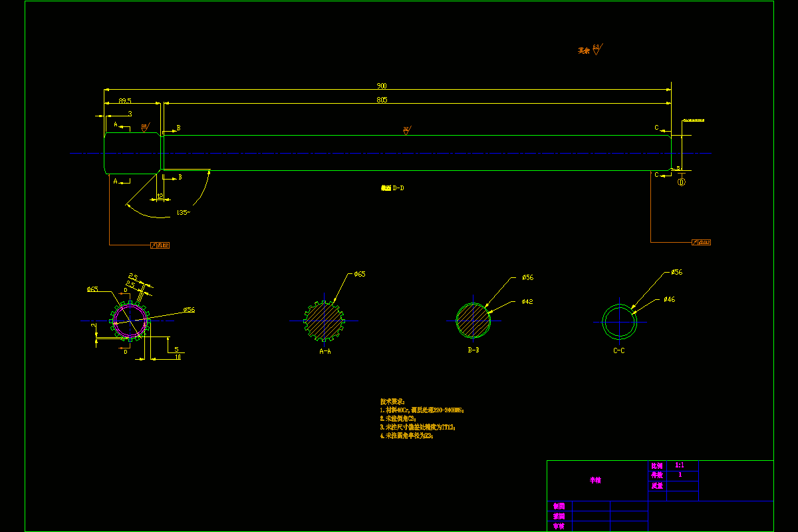Image resolution: width=798 pixels, height=532 pixels.
Task: Click the 其余 surface roughness symbol at top right
Action: [x=591, y=50]
